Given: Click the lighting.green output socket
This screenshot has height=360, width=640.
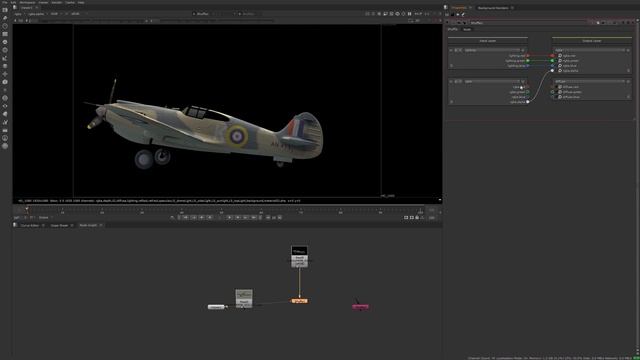Looking at the screenshot, I should coord(528,61).
